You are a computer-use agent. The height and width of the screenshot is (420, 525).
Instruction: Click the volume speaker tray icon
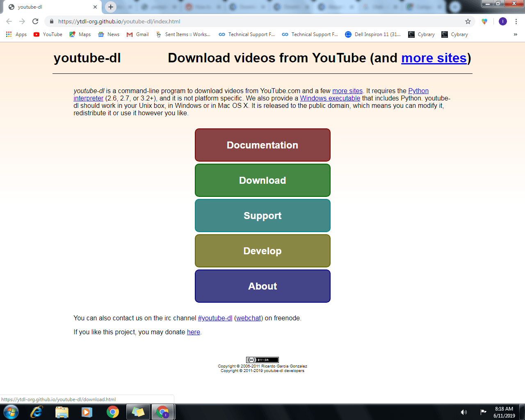click(x=464, y=412)
